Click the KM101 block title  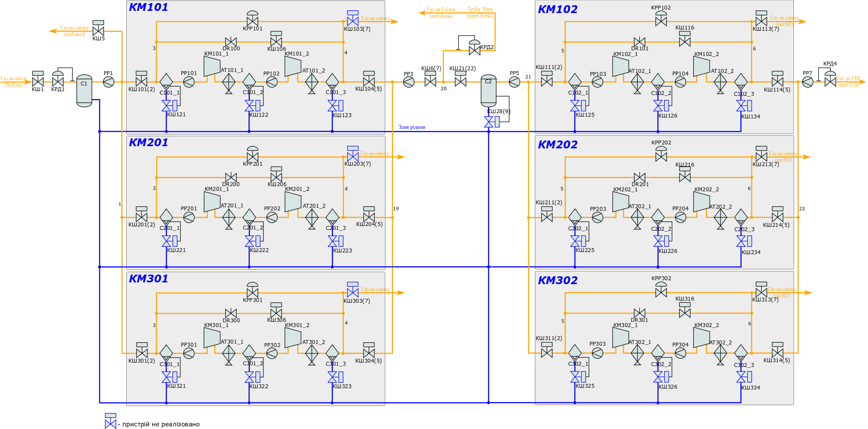coord(148,7)
